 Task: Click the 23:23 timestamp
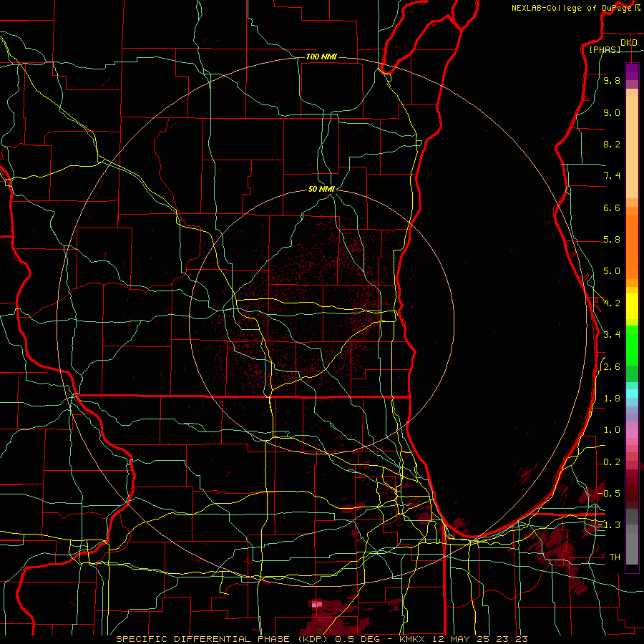tap(512, 639)
